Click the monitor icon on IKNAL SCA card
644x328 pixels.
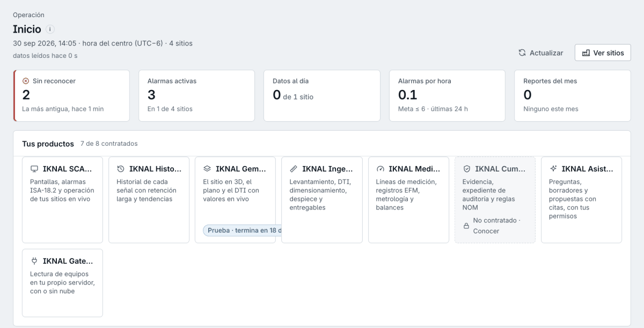click(34, 169)
